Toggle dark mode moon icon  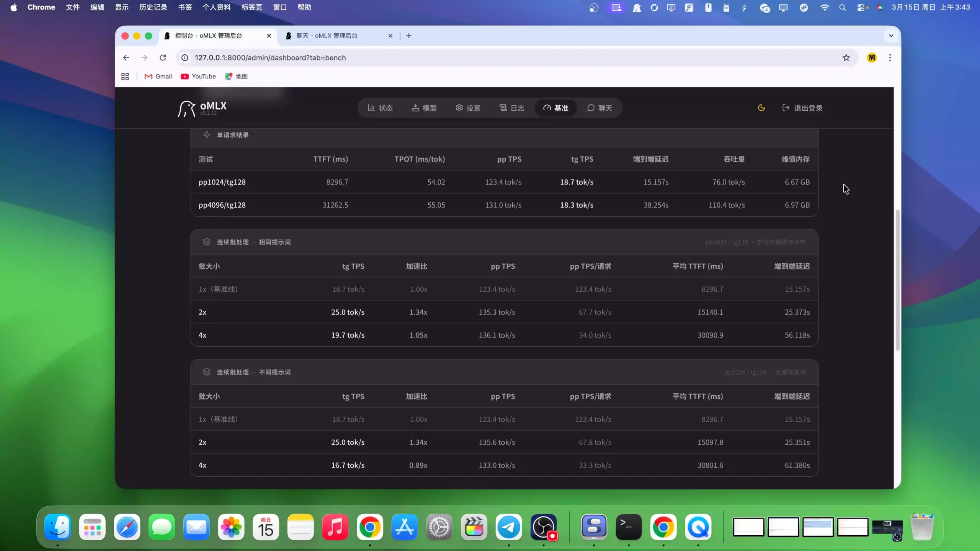[761, 108]
